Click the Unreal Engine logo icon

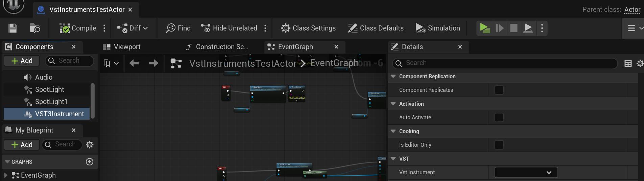[14, 6]
